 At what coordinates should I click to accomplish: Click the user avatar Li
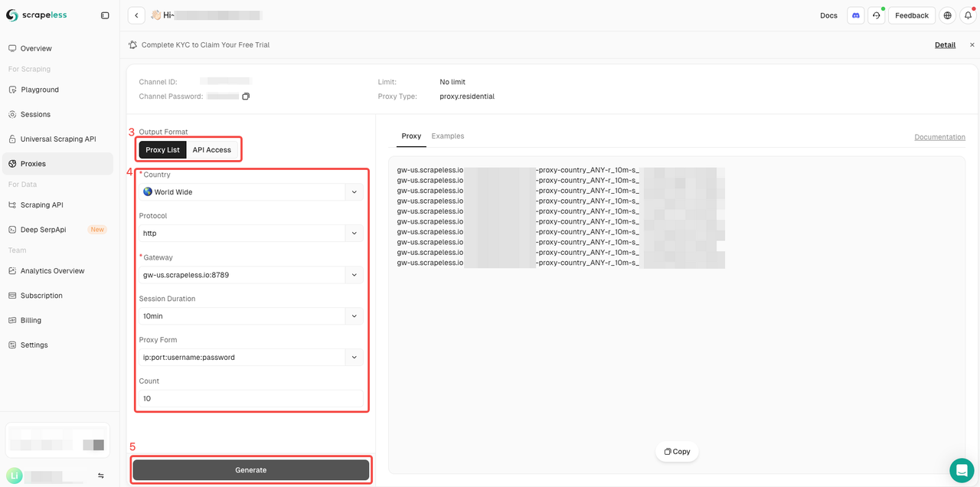(14, 476)
